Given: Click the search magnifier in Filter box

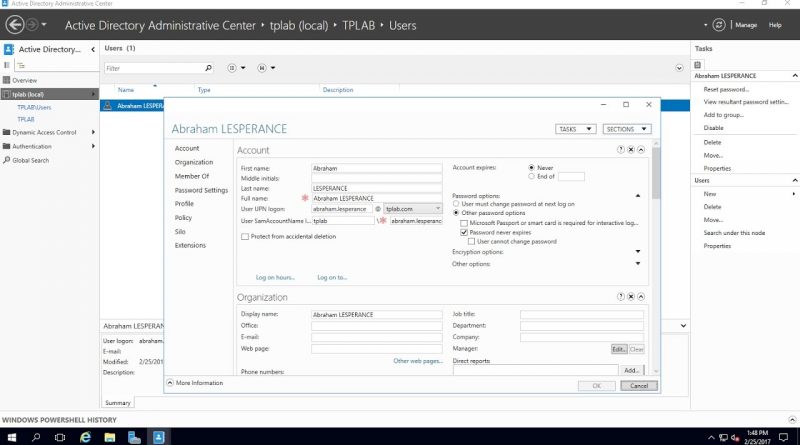Looking at the screenshot, I should [208, 68].
